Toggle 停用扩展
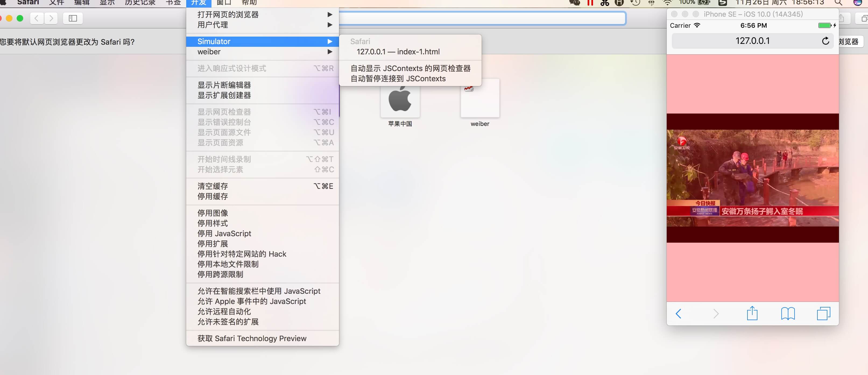This screenshot has width=868, height=375. 263,244
